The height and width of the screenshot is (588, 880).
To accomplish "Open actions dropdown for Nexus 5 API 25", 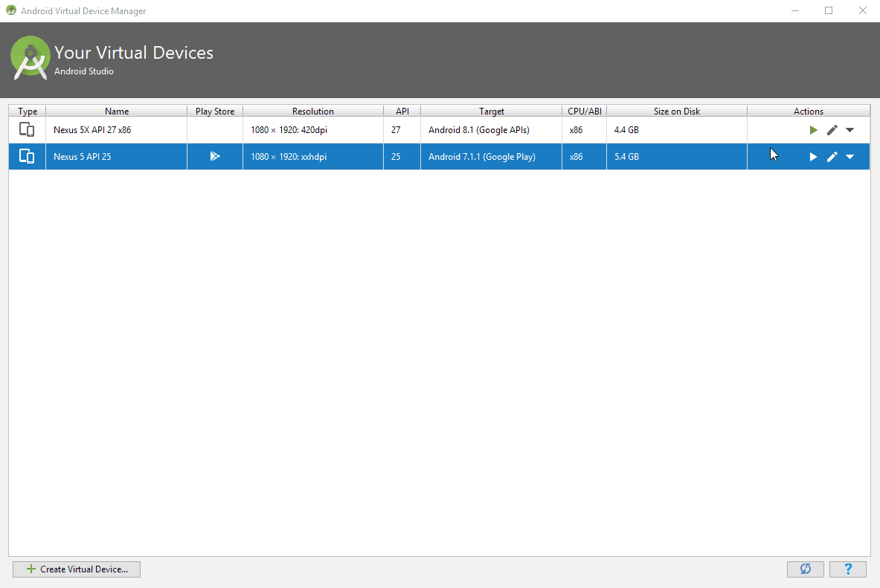I will pos(850,157).
